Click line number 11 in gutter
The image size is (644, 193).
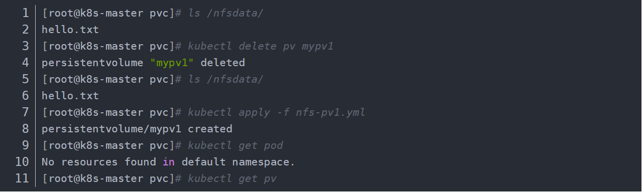(23, 178)
